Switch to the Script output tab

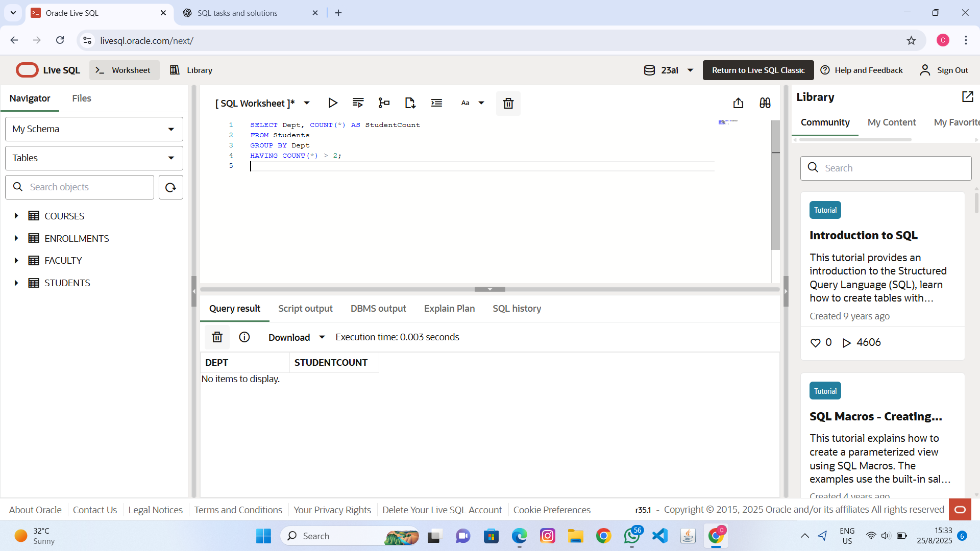click(305, 309)
